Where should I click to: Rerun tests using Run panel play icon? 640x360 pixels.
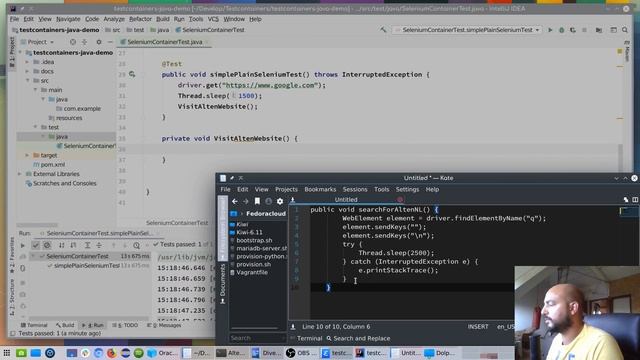click(23, 245)
